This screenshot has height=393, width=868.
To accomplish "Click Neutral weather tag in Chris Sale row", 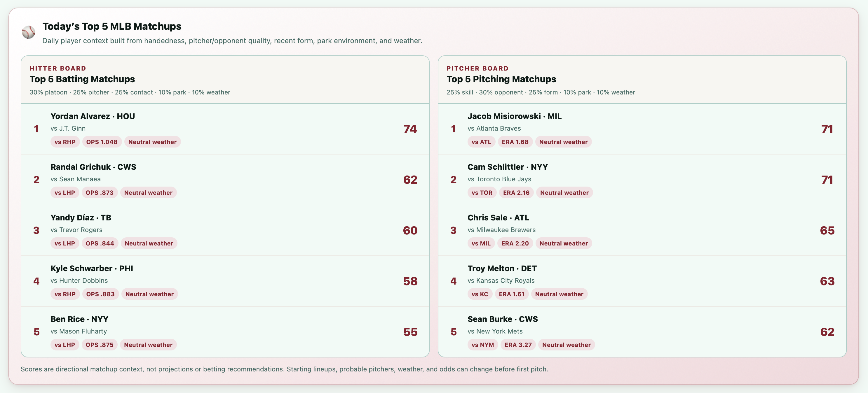I will (563, 243).
